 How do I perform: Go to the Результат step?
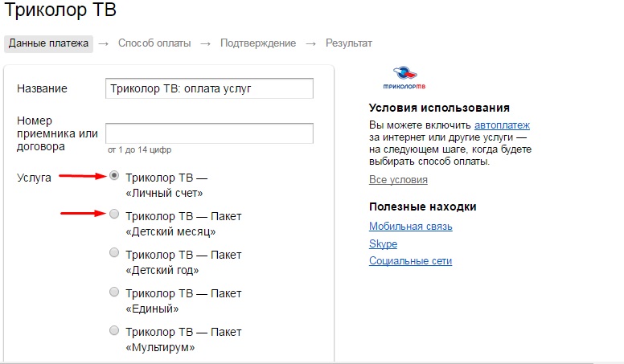click(349, 43)
